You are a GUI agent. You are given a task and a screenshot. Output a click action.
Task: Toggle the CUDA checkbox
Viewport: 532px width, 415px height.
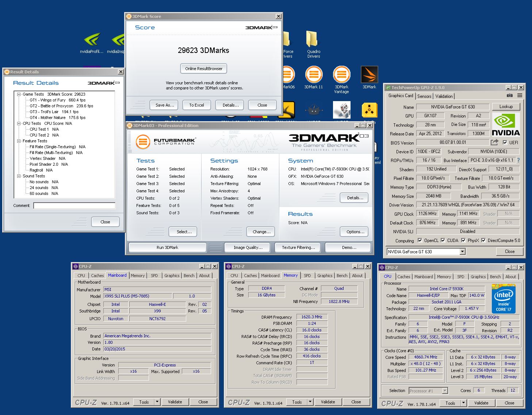tap(443, 240)
